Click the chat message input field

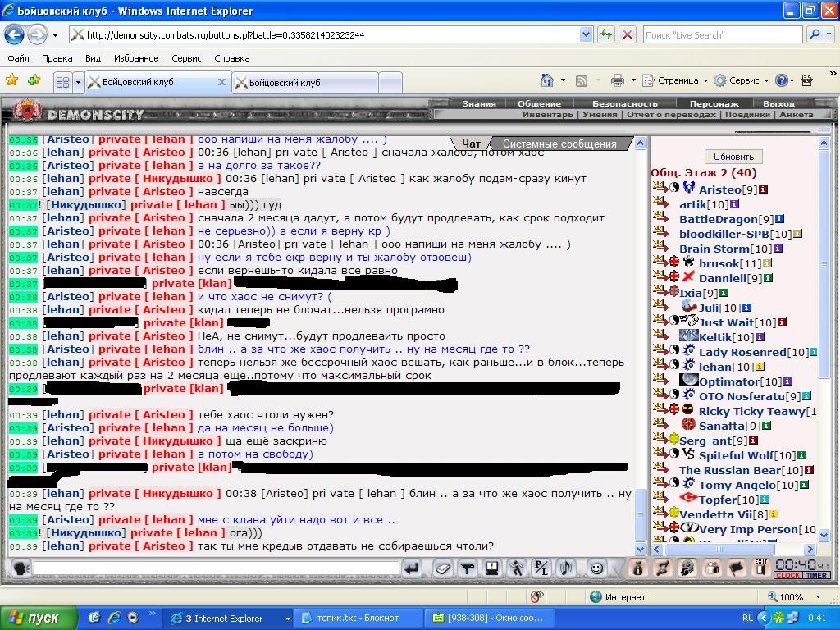point(217,568)
